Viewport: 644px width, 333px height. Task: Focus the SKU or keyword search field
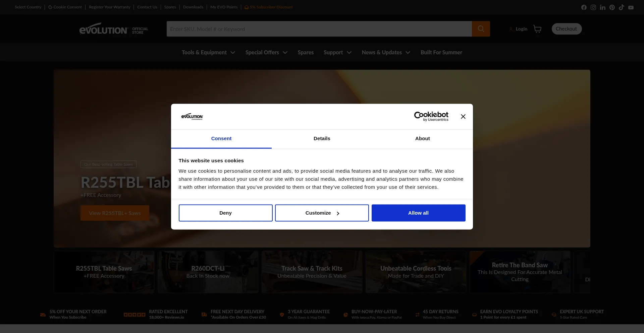pos(319,29)
